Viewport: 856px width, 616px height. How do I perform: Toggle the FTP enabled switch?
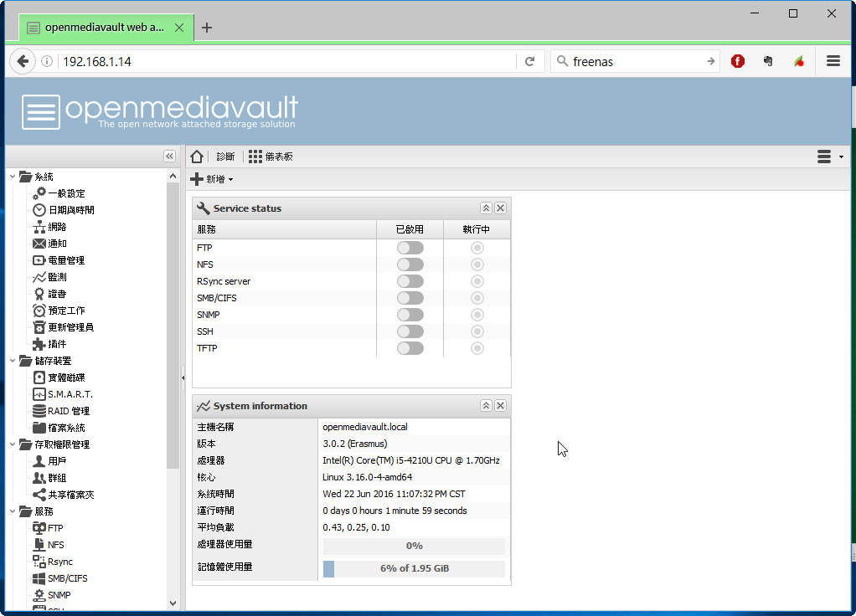[x=410, y=248]
